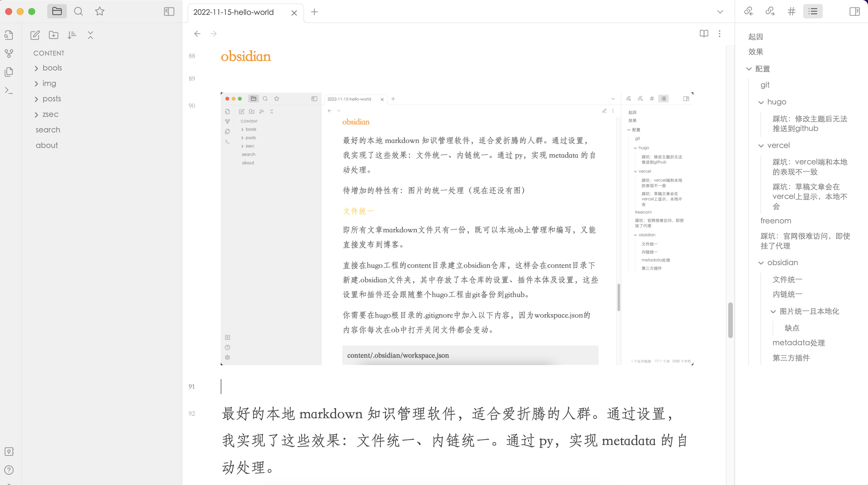Navigate forward with the right arrow
868x485 pixels.
[x=213, y=34]
